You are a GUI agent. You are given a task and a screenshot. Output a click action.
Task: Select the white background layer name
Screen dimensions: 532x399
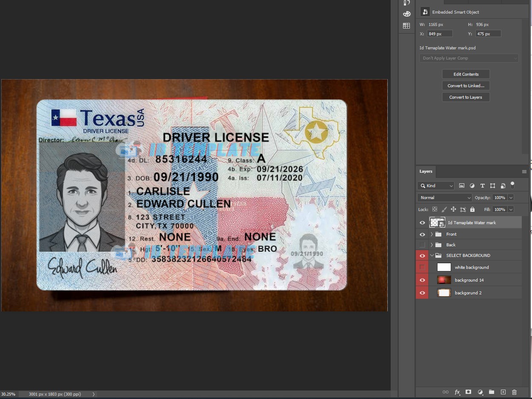tap(472, 268)
